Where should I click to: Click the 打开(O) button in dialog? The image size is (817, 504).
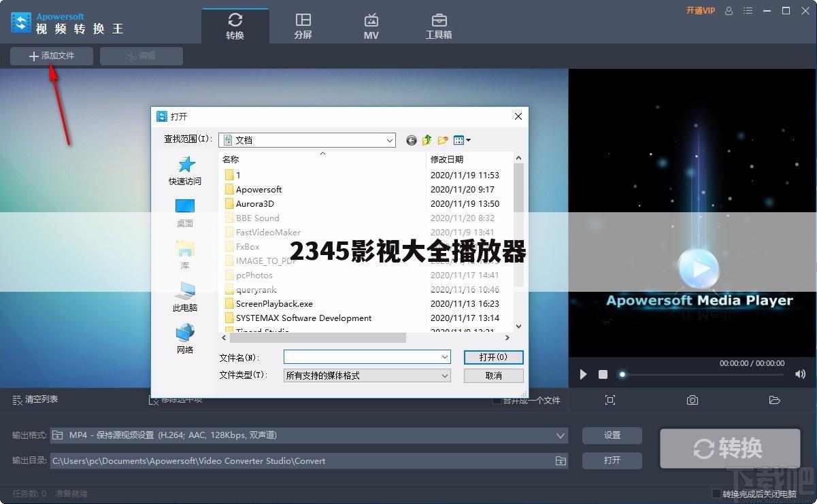493,357
